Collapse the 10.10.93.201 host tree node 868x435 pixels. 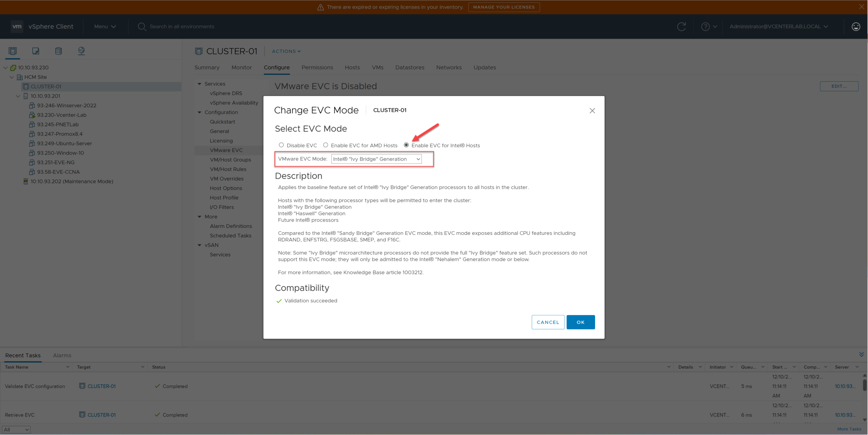pyautogui.click(x=18, y=96)
